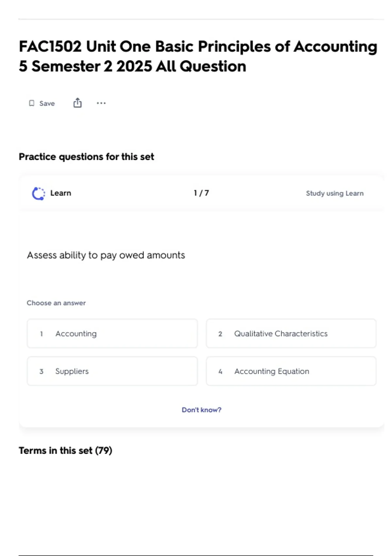Click the Don't know? link
The height and width of the screenshot is (556, 392).
202,410
